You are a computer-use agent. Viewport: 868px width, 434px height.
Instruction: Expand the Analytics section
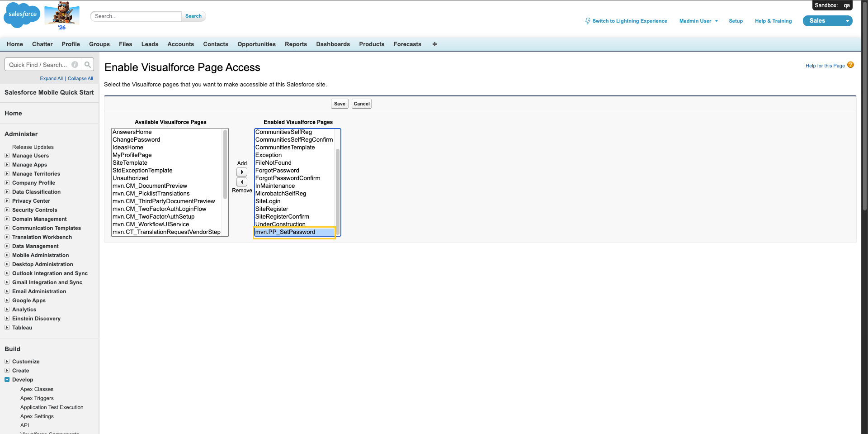click(x=7, y=309)
